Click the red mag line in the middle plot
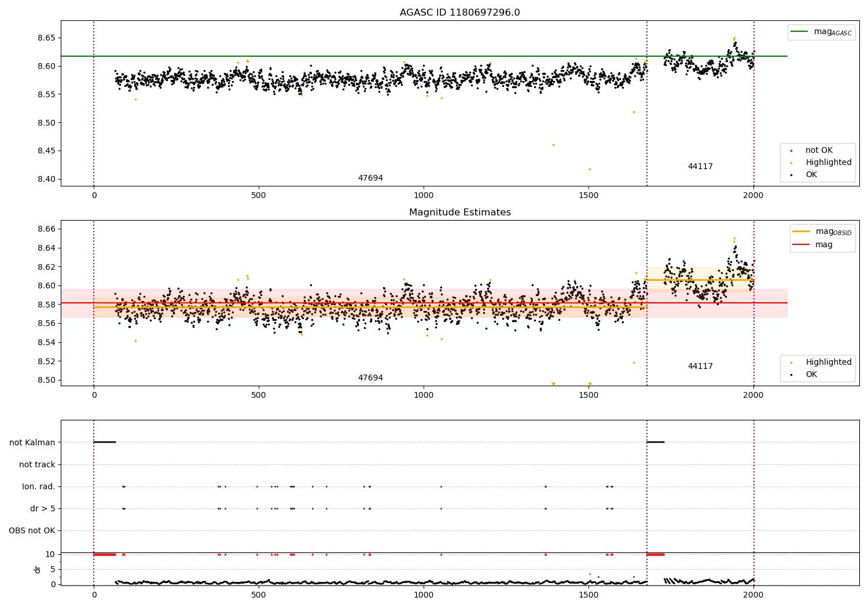The width and height of the screenshot is (868, 608). [424, 303]
